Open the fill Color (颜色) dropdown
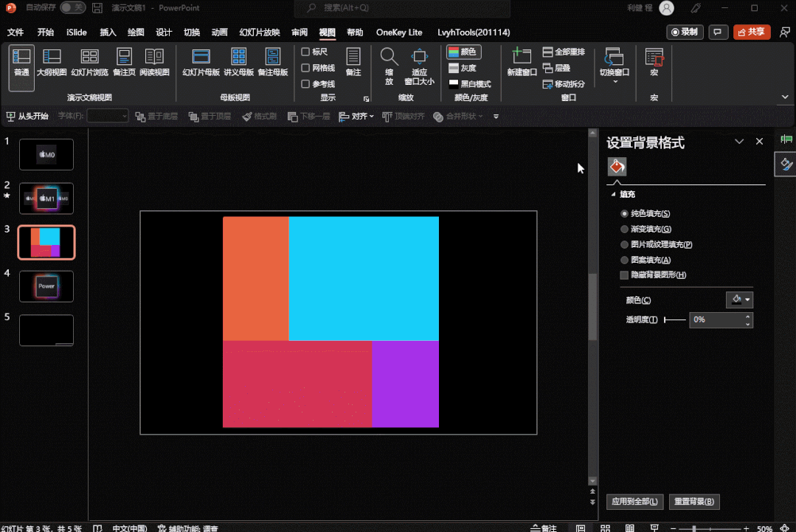This screenshot has width=796, height=532. pyautogui.click(x=740, y=300)
